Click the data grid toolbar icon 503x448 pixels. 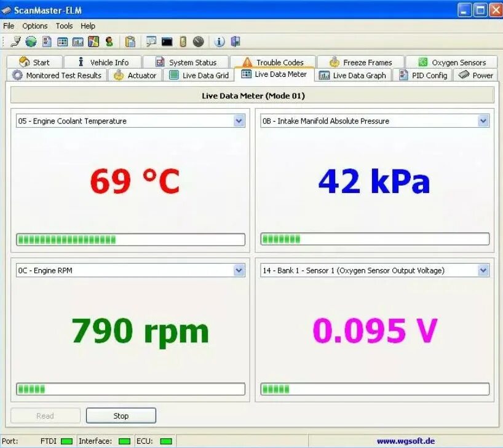pyautogui.click(x=62, y=42)
